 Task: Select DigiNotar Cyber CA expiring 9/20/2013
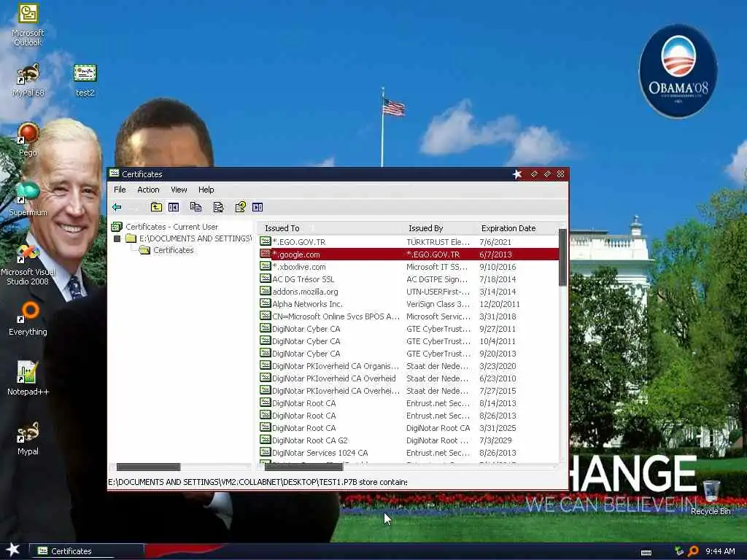point(409,354)
